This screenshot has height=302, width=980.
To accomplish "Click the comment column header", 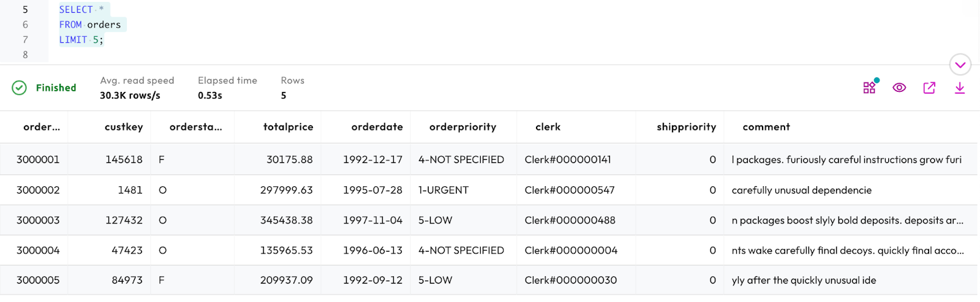I will (766, 127).
